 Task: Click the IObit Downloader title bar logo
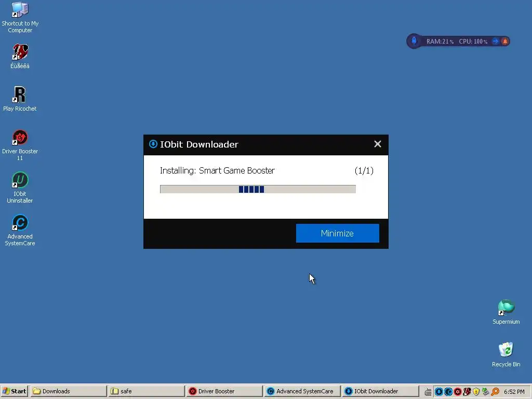point(153,144)
